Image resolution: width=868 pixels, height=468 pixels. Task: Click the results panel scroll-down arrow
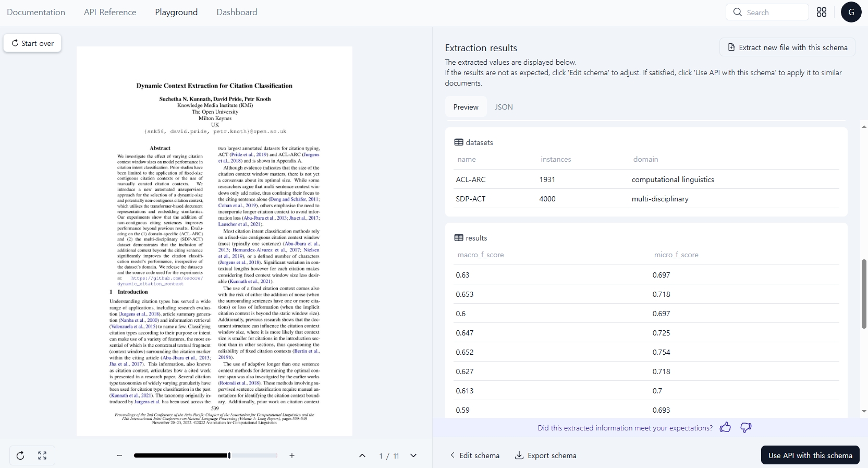(x=864, y=412)
